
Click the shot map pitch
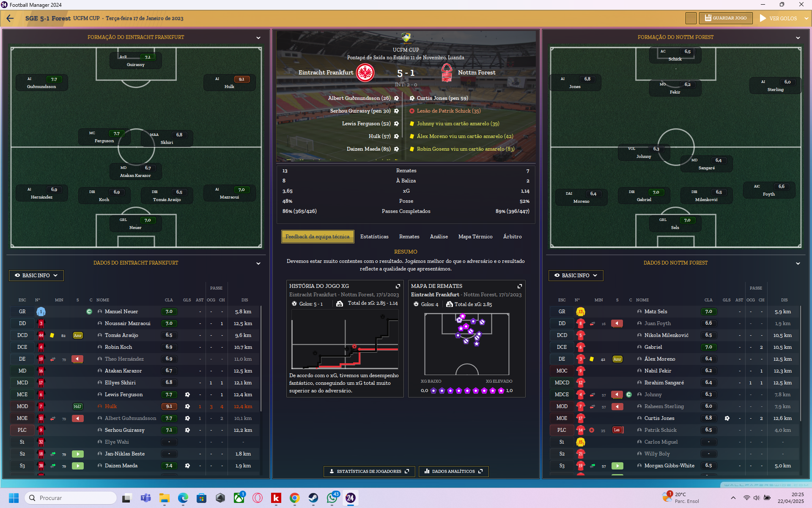point(467,344)
